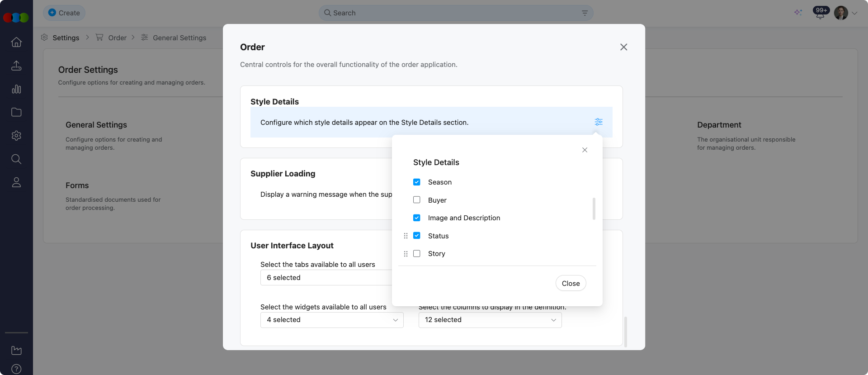The height and width of the screenshot is (375, 868).
Task: Click the user profile icon in sidebar
Action: 16,182
